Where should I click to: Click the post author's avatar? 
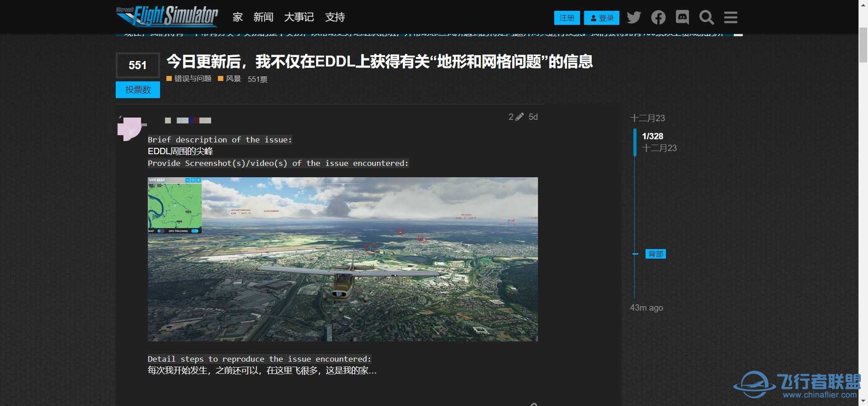point(130,129)
